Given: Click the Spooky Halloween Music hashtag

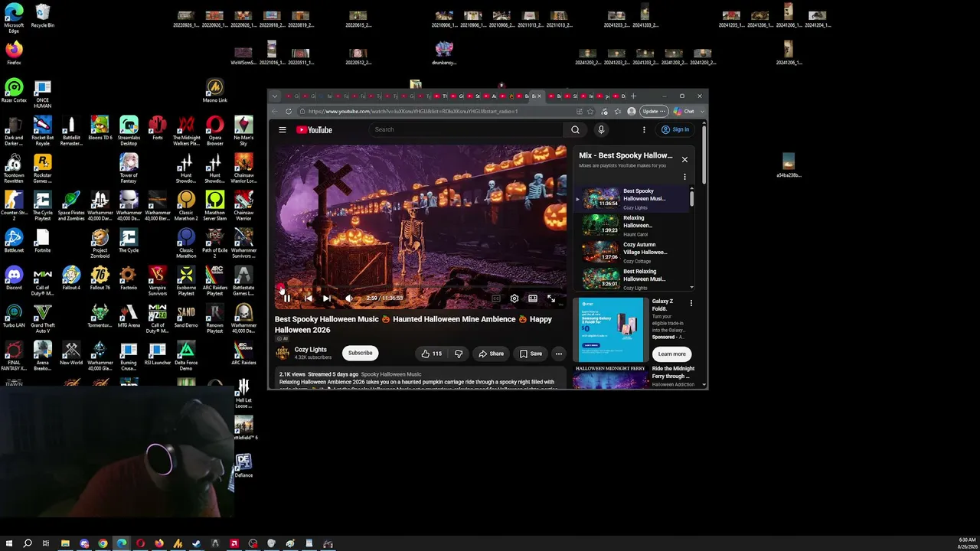Looking at the screenshot, I should (x=391, y=374).
